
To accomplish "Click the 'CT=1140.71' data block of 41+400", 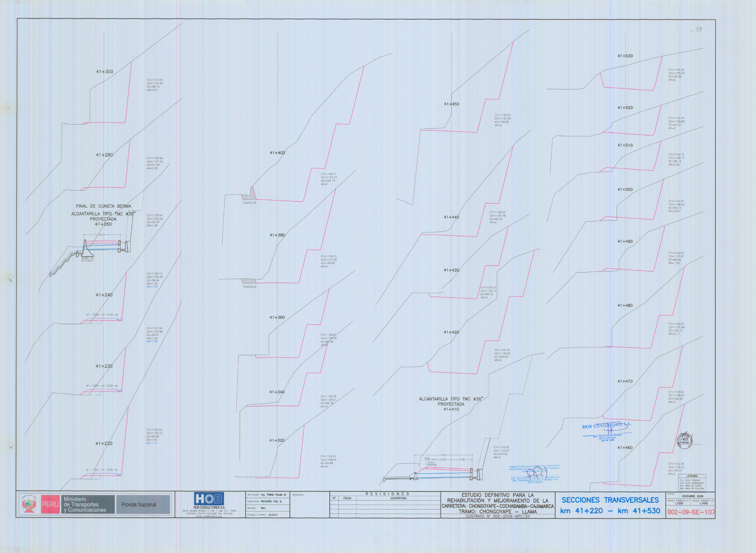I will point(329,179).
